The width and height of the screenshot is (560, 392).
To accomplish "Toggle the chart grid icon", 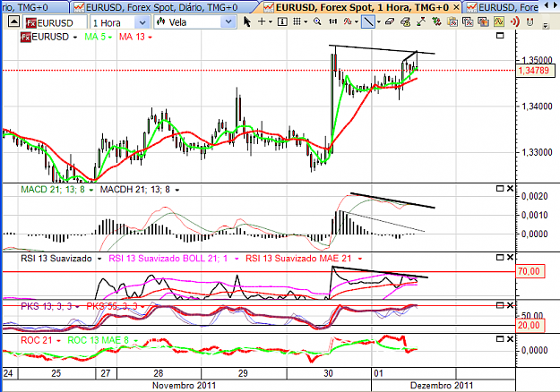I will 297,21.
